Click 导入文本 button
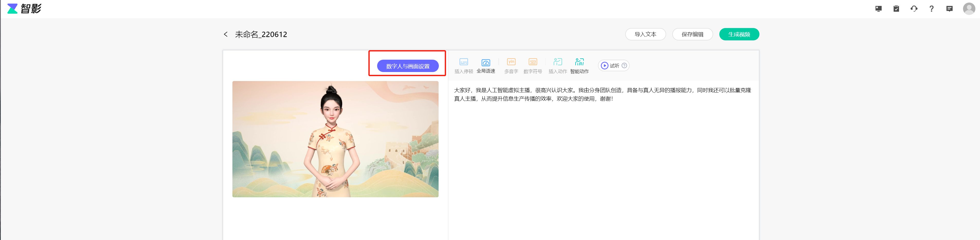This screenshot has width=980, height=240. click(x=645, y=34)
